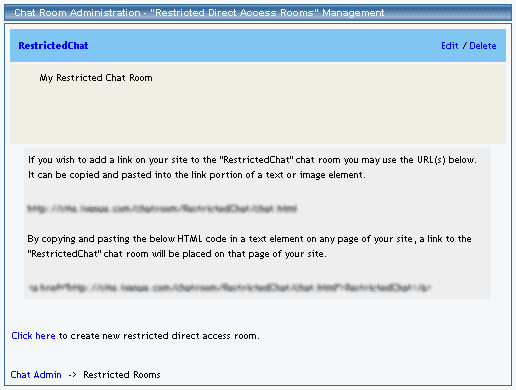The width and height of the screenshot is (516, 390).
Task: Select 'My Restricted Chat Room' description text
Action: pos(96,78)
